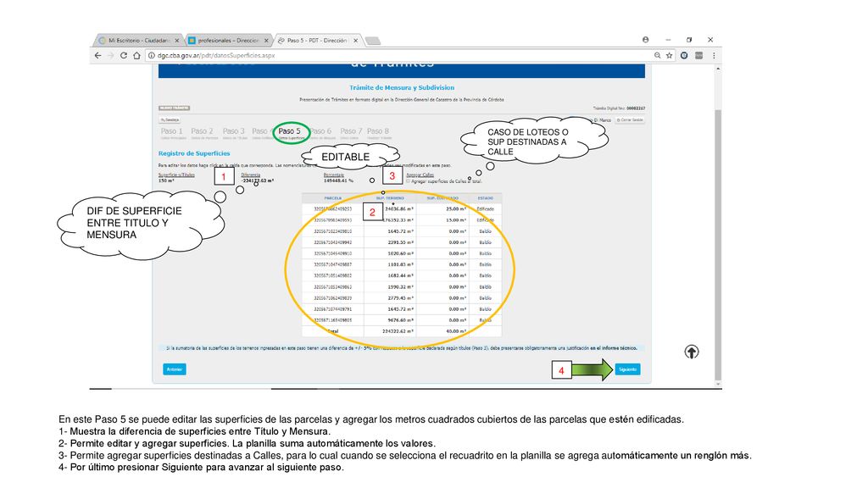Edit the 9676.60 m² terrain cell

pyautogui.click(x=390, y=320)
